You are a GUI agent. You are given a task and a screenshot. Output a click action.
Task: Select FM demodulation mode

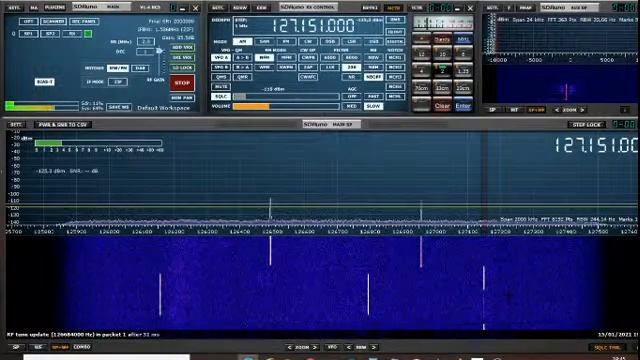coord(286,42)
